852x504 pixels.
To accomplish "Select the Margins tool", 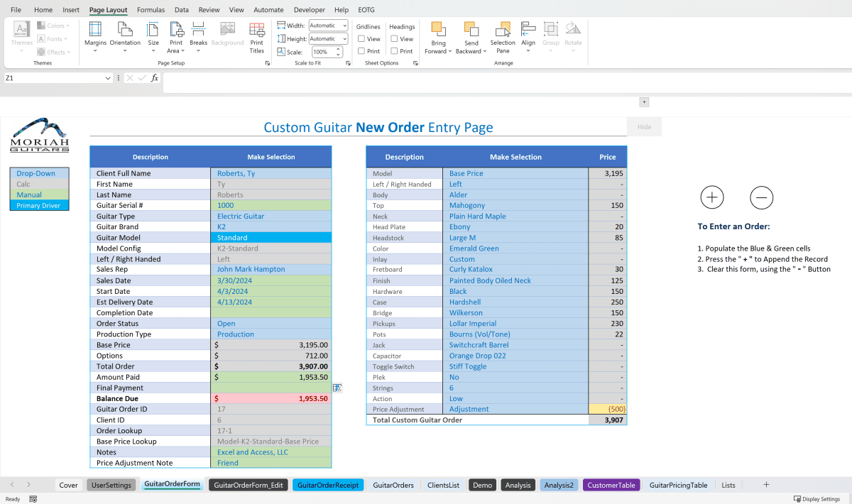I will tap(95, 35).
